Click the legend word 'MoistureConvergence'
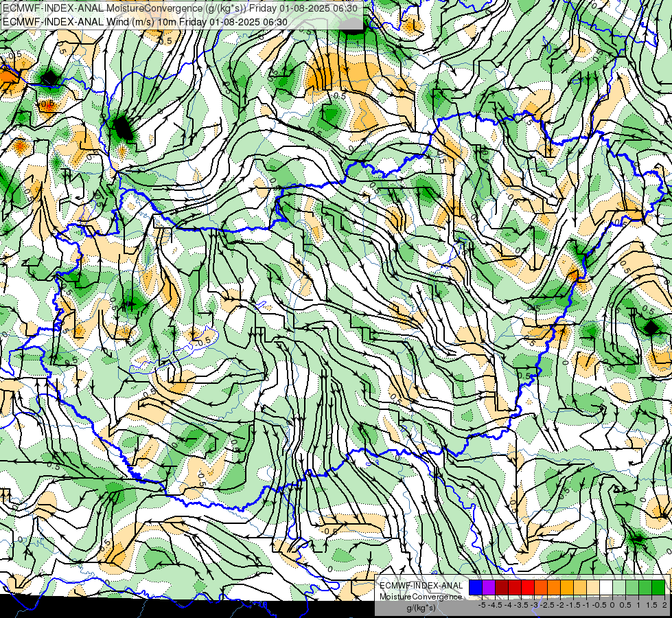The image size is (672, 618). (421, 597)
